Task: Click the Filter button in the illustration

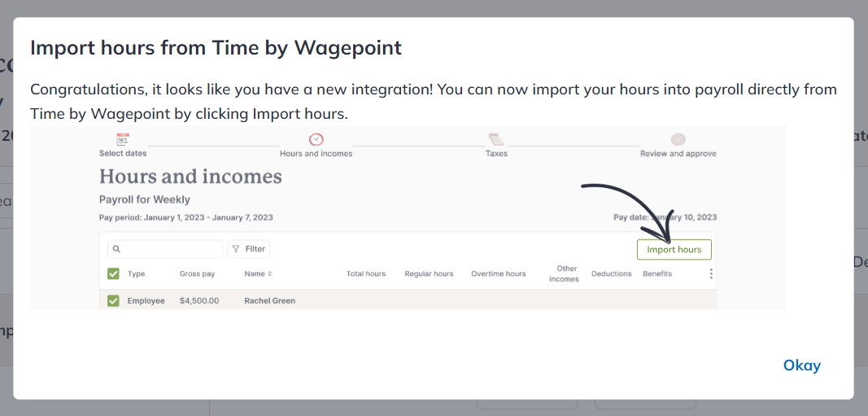Action: tap(249, 249)
